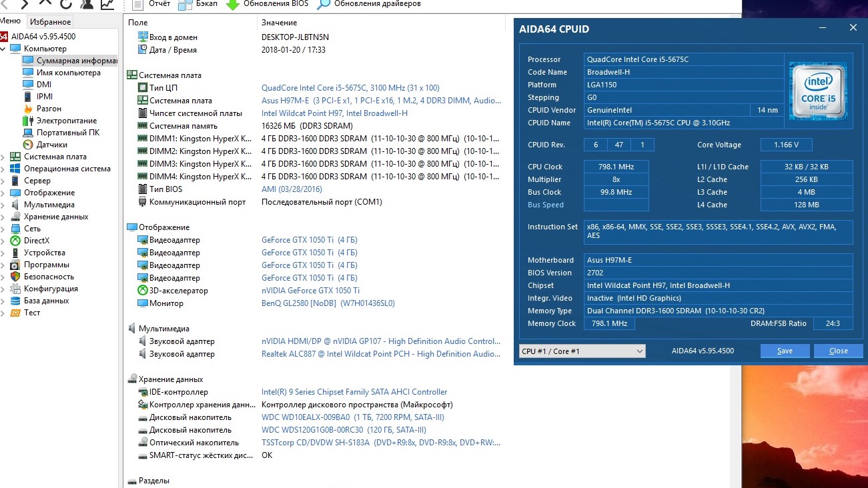Click the green icon beside 3D-акселератор
This screenshot has width=868, height=488.
point(142,291)
